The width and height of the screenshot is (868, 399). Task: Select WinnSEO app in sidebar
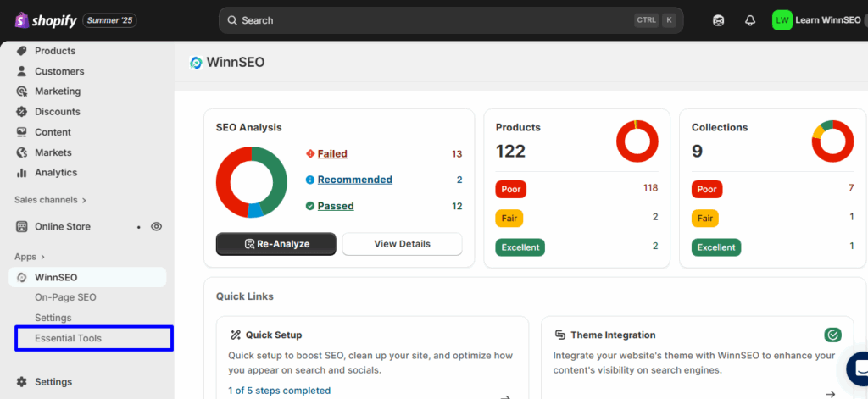87,277
